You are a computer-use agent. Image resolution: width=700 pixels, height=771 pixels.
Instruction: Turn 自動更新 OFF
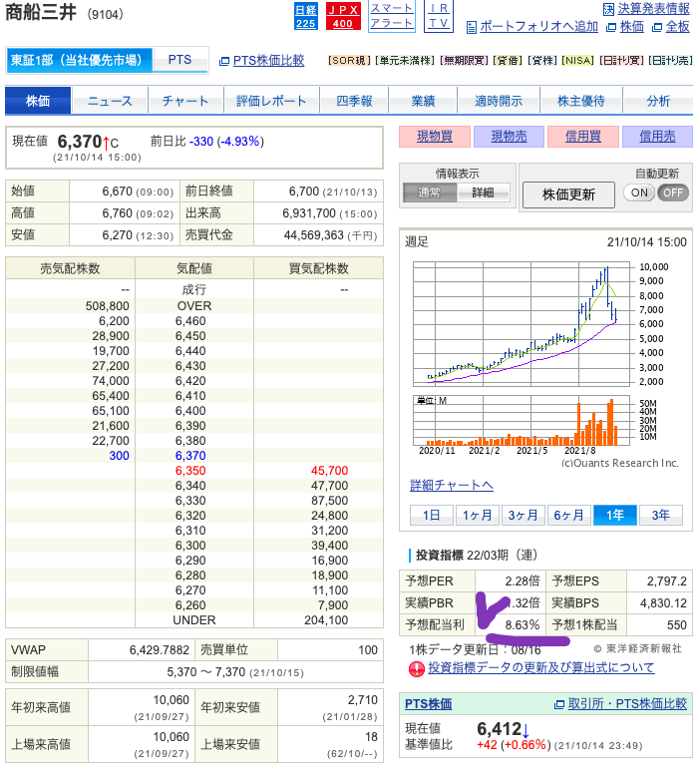pyautogui.click(x=673, y=193)
